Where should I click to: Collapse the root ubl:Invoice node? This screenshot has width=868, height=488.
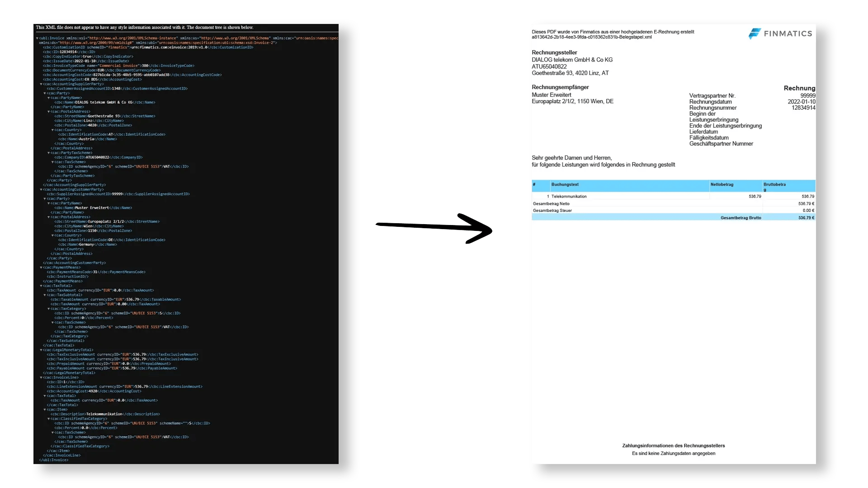point(37,38)
